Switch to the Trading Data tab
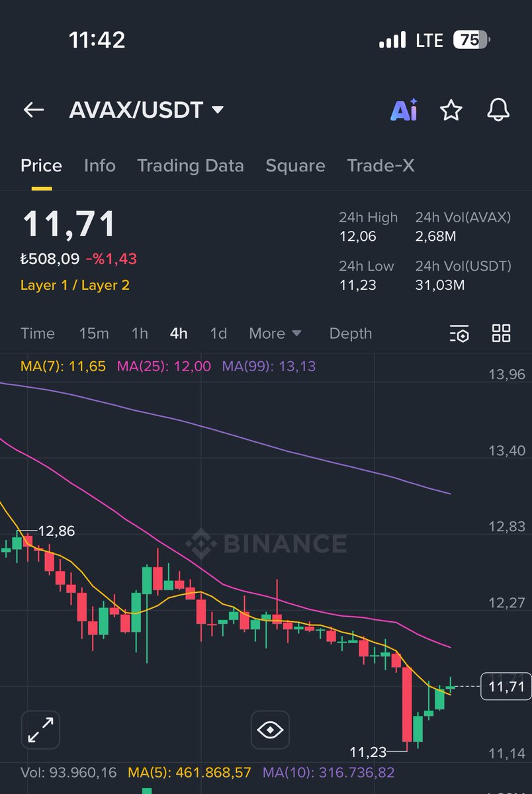The width and height of the screenshot is (532, 794). 191,165
